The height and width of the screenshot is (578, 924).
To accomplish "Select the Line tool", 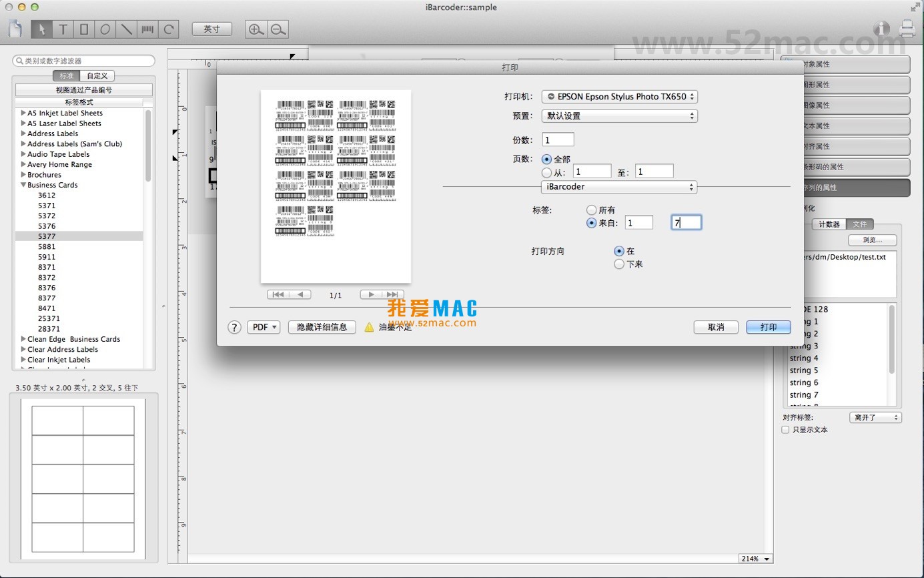I will pyautogui.click(x=126, y=29).
